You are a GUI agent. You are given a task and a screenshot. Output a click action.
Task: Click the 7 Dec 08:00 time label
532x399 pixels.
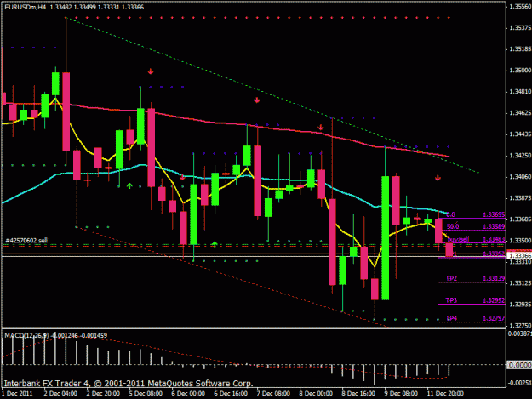click(x=273, y=394)
